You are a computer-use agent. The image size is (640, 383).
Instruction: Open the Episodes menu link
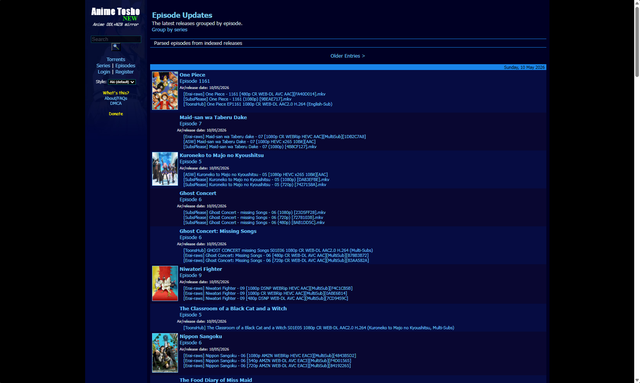pos(125,65)
